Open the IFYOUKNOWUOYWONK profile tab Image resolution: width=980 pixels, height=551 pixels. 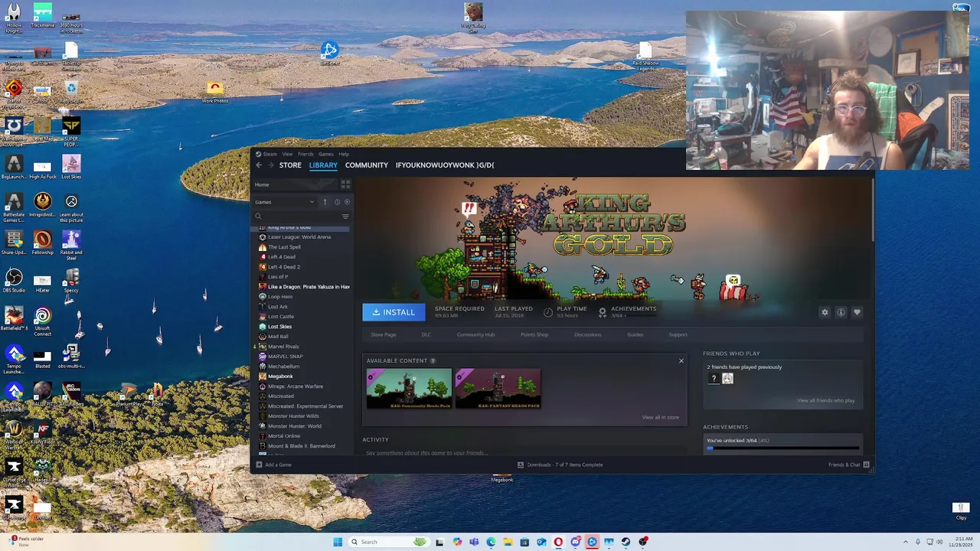coord(445,165)
